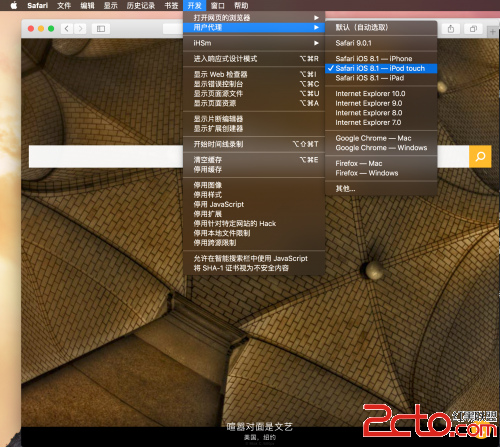Select Firefox — Mac user agent
This screenshot has width=500, height=447.
(381, 163)
